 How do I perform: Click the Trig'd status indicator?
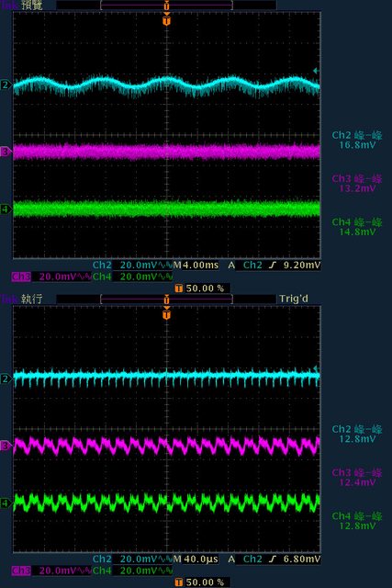tap(294, 299)
